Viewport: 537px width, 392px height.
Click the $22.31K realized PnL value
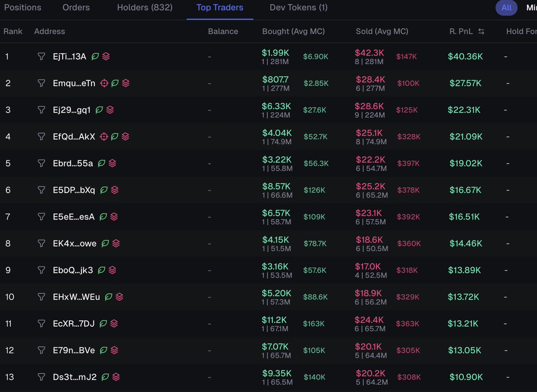tap(464, 110)
